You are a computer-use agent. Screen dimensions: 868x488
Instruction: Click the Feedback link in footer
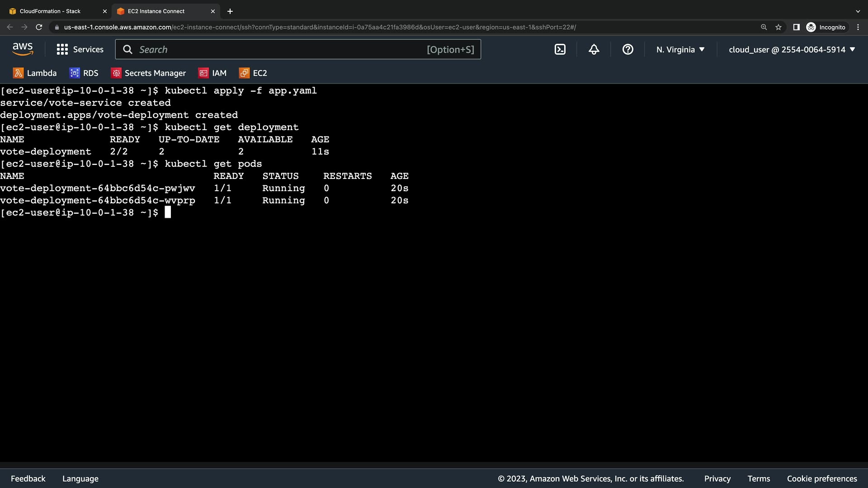tap(28, 479)
